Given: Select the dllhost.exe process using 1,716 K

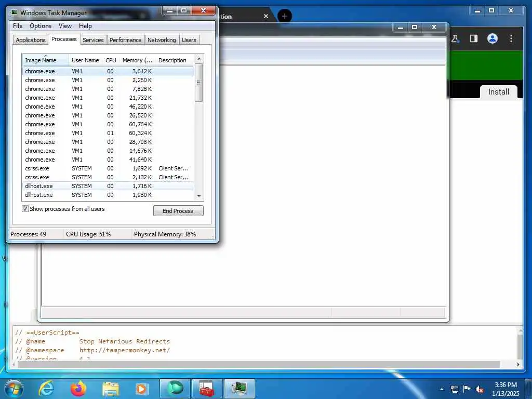Looking at the screenshot, I should [108, 186].
